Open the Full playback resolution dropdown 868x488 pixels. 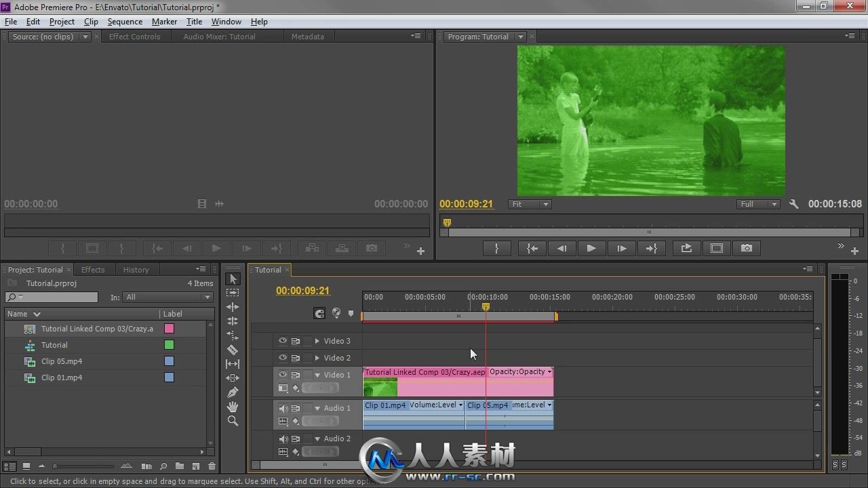[x=759, y=204]
